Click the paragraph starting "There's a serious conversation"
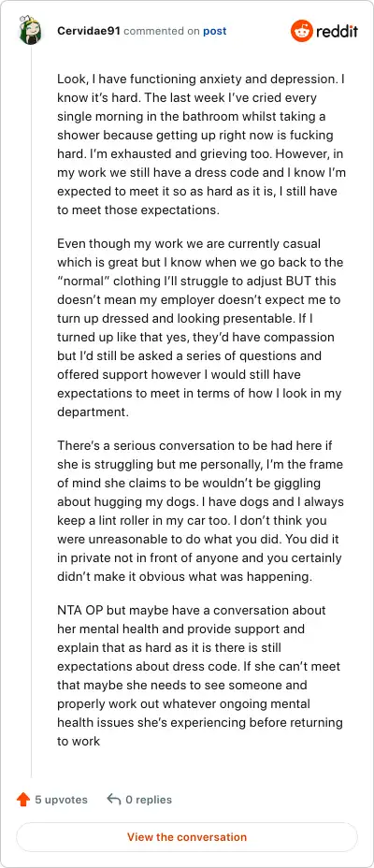 click(x=201, y=512)
